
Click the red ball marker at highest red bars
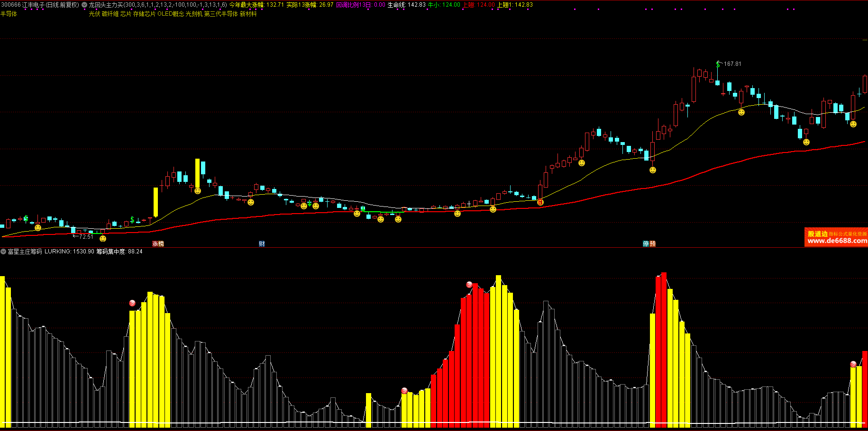(469, 285)
